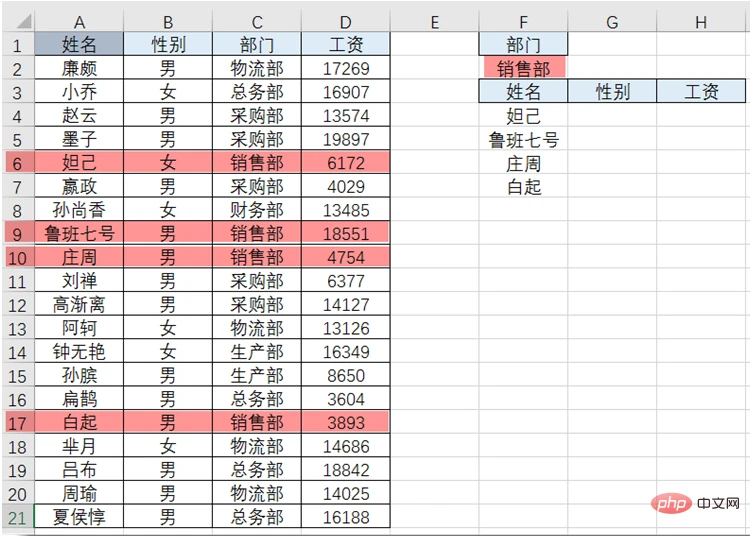Click the salary cell 16907
Image resolution: width=750 pixels, height=536 pixels.
346,92
